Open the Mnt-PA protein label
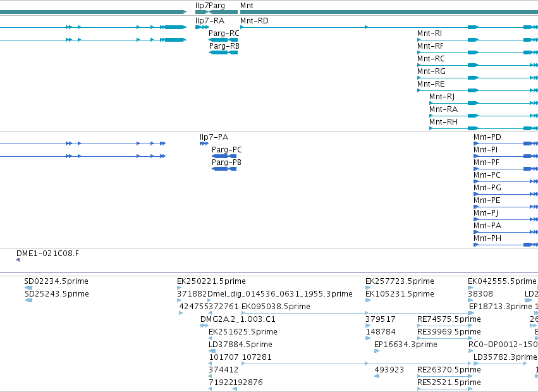The height and width of the screenshot is (392, 538). [x=487, y=226]
